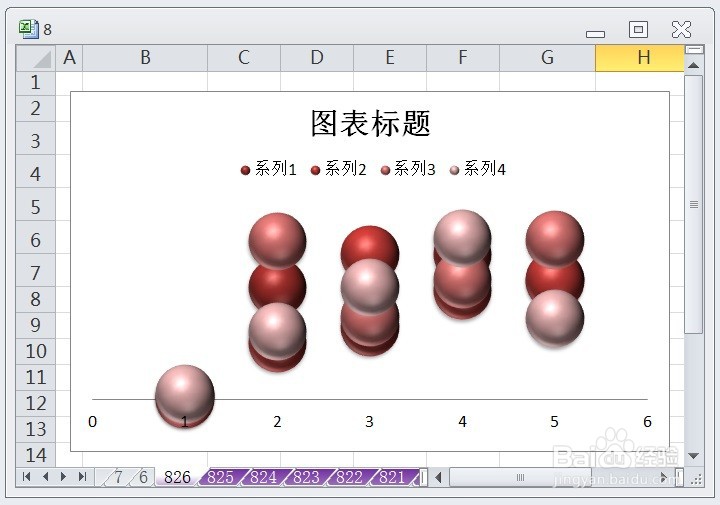Select legend entry 系列1
The image size is (720, 505).
tap(269, 169)
